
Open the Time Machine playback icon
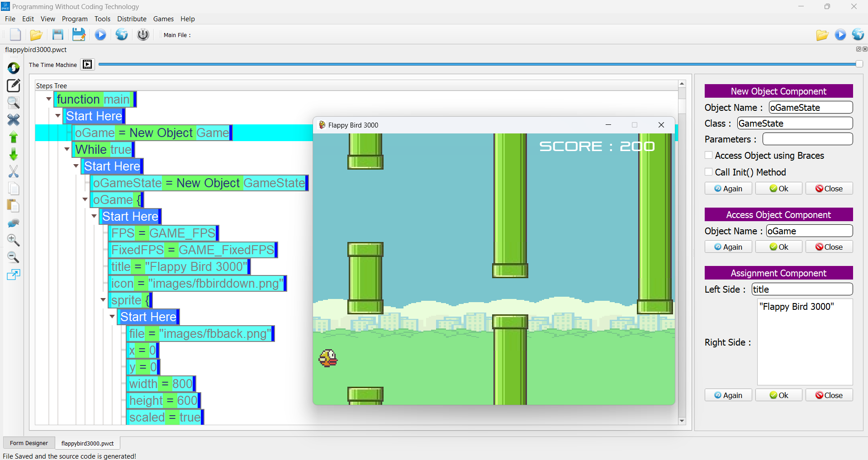[87, 64]
